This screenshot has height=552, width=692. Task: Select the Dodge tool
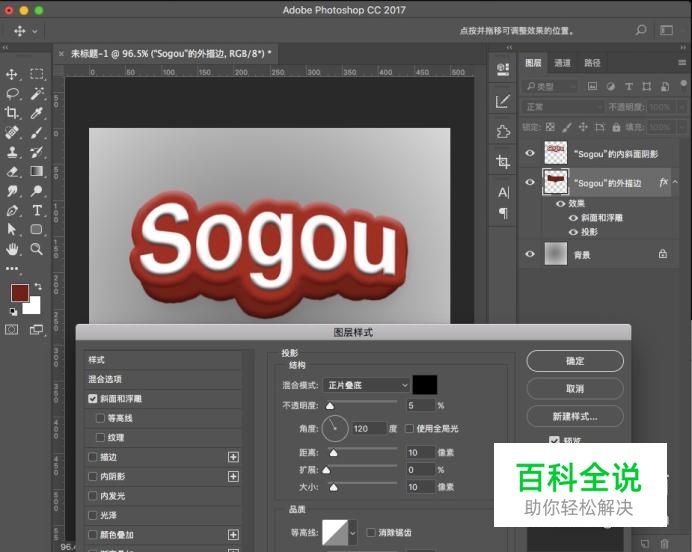[37, 191]
